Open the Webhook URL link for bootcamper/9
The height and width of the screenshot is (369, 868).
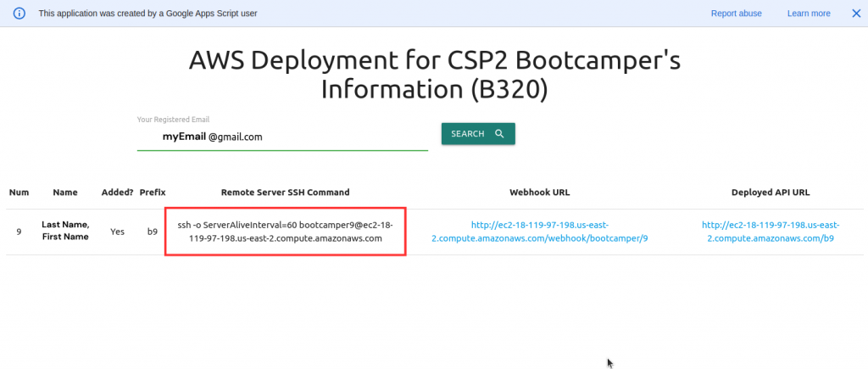(540, 232)
